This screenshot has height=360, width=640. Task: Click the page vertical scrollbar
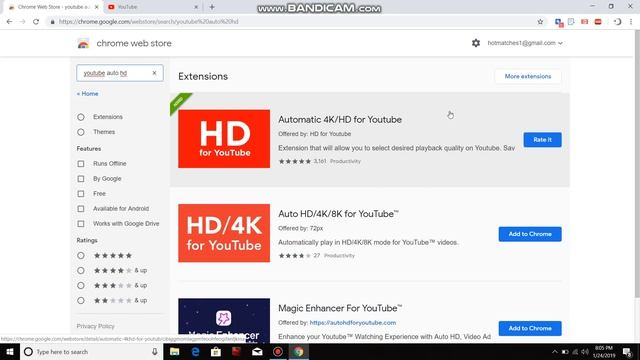[x=637, y=163]
